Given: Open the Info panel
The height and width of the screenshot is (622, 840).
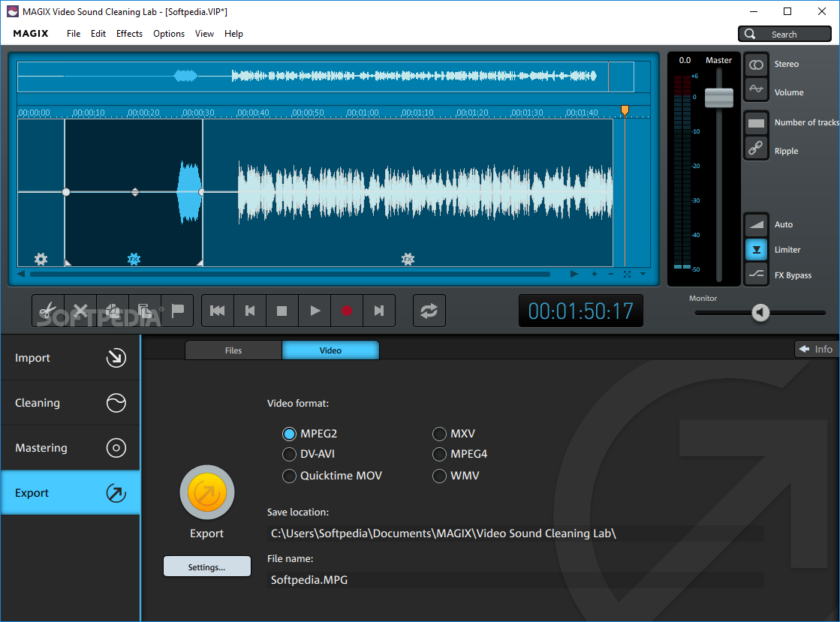Looking at the screenshot, I should click(x=815, y=349).
